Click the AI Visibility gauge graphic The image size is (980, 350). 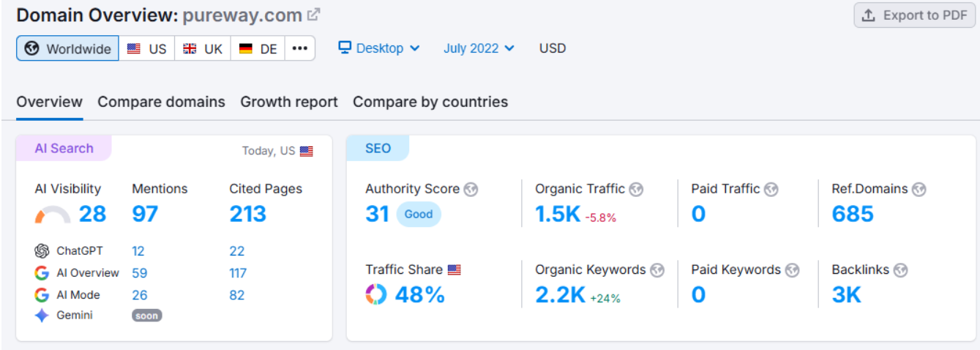(x=53, y=215)
